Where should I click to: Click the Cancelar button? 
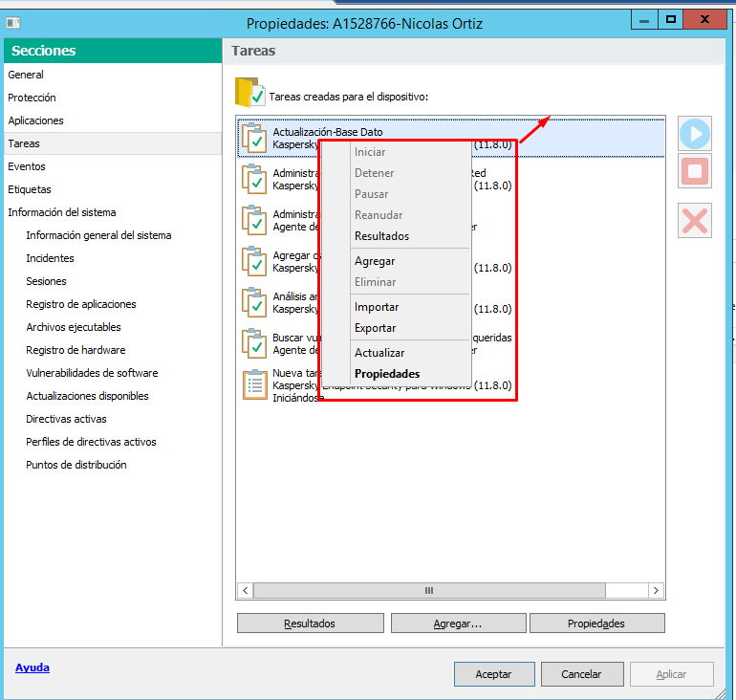point(582,674)
